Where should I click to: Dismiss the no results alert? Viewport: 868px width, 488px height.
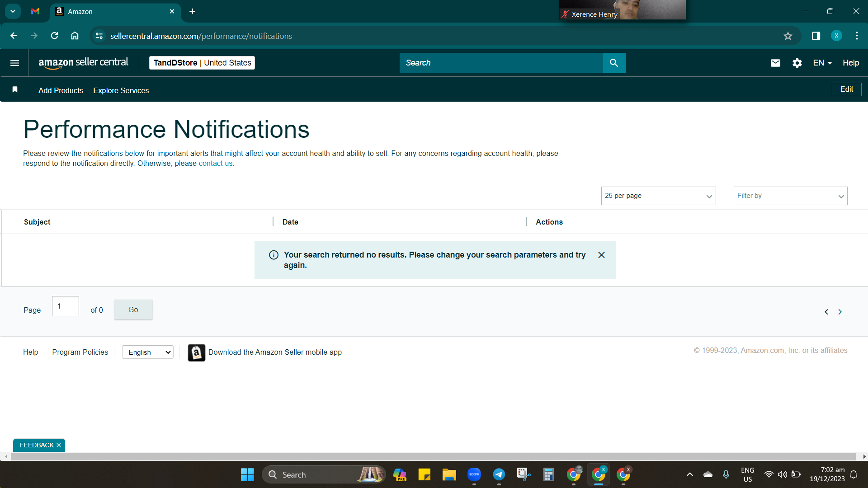[x=601, y=255]
